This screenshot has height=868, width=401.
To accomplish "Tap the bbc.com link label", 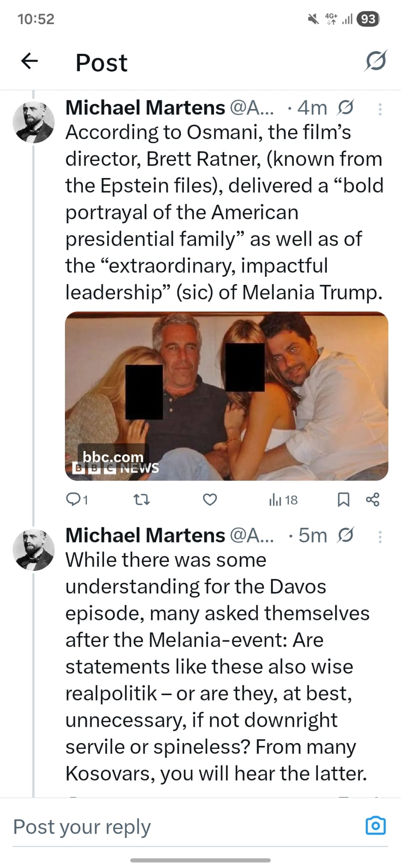I will coord(113,457).
